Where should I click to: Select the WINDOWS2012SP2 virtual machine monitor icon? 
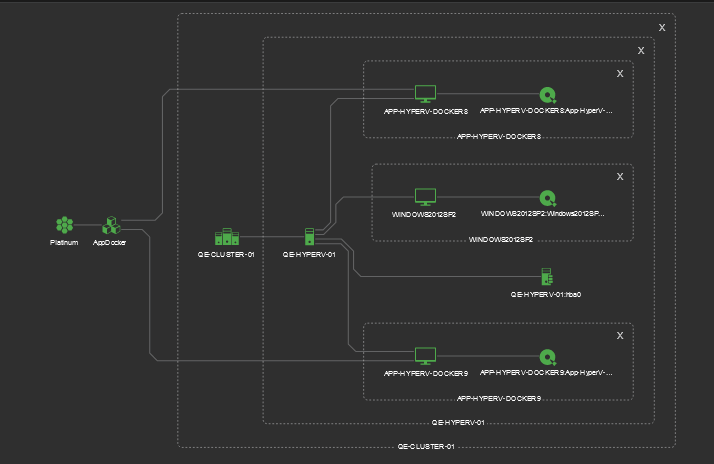click(x=425, y=197)
